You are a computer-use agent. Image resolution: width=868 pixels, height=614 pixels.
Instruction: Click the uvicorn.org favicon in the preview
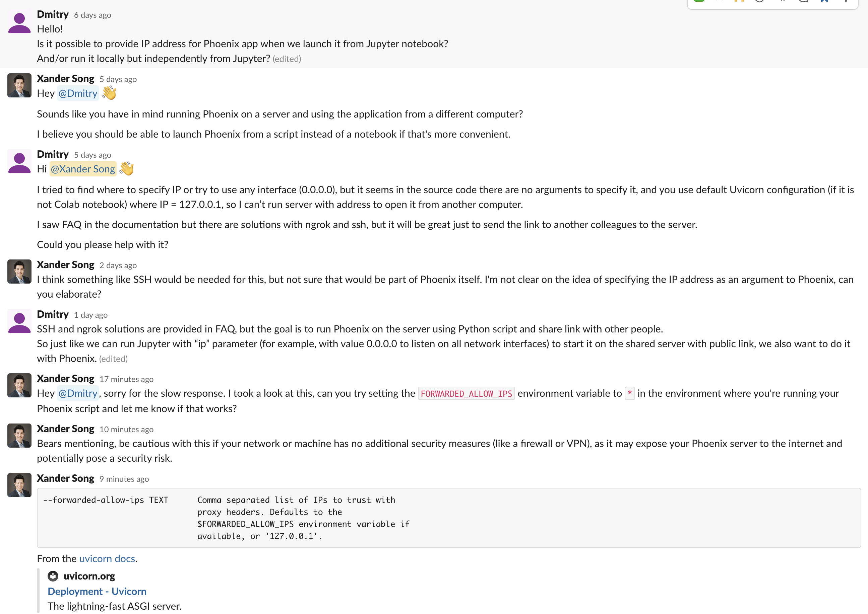tap(53, 576)
